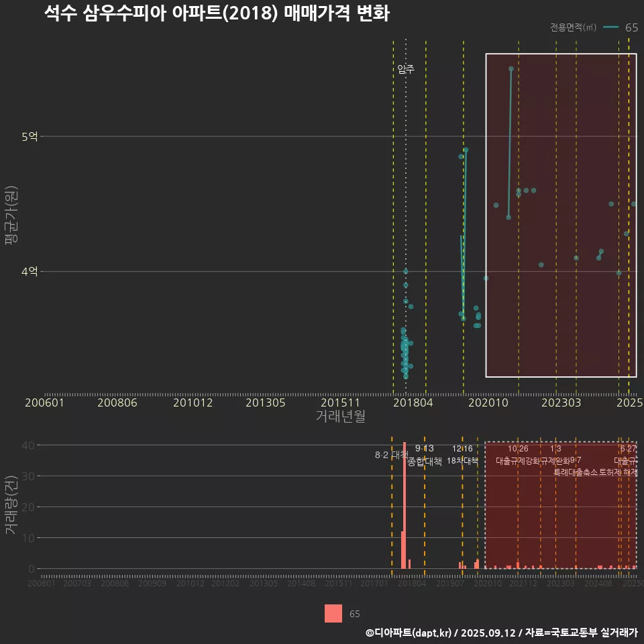Click the 10.26 대출규제강화 annotation
The image size is (644, 644).
[518, 455]
